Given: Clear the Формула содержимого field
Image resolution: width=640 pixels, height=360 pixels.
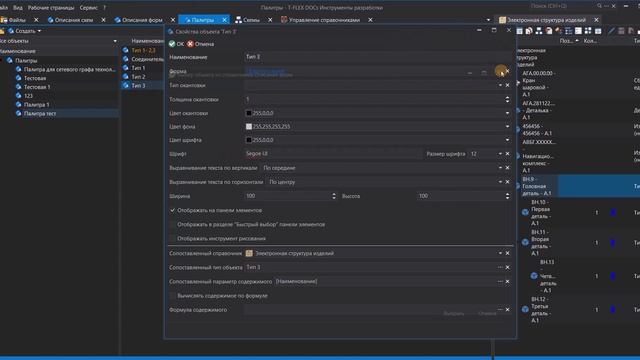Looking at the screenshot, I should point(507,310).
